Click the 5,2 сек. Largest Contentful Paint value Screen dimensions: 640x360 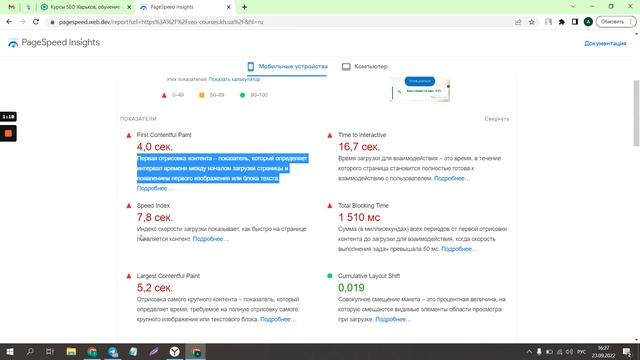click(155, 288)
